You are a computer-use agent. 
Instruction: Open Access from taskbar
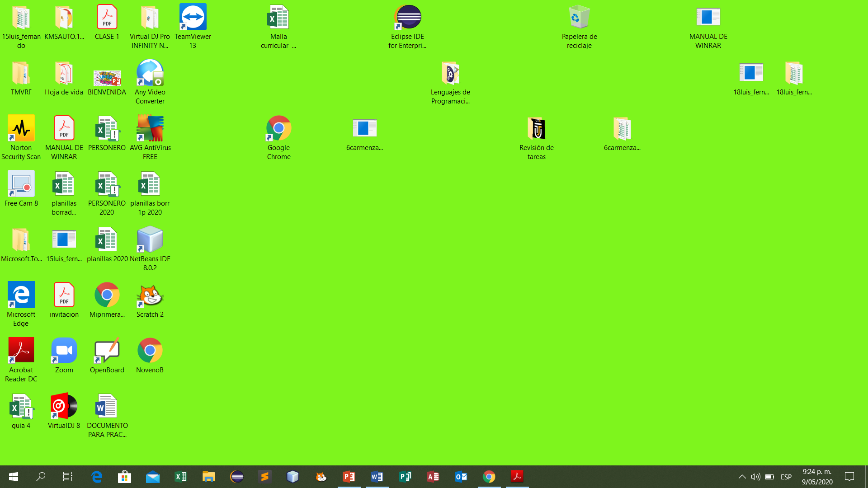tap(433, 477)
